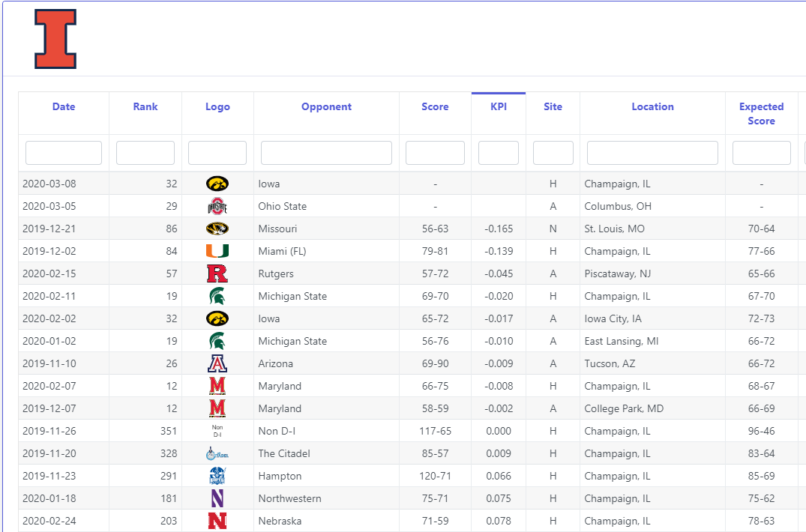The image size is (806, 532).
Task: Click the College Park, MD location cell
Action: coord(653,409)
